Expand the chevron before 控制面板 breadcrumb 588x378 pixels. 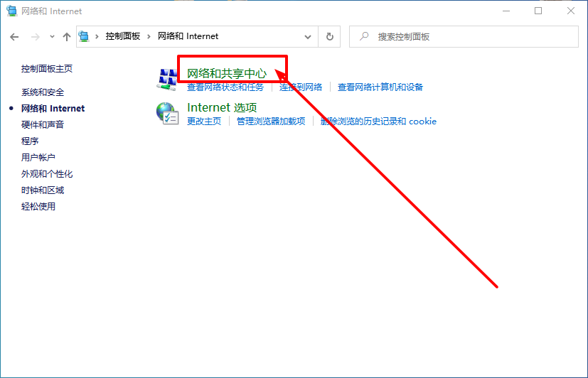coord(97,36)
